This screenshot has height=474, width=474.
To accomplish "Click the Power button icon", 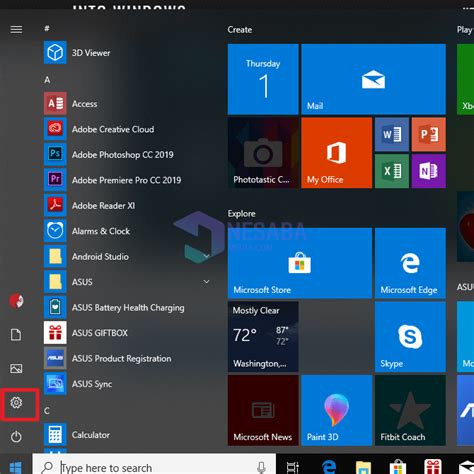I will point(16,437).
